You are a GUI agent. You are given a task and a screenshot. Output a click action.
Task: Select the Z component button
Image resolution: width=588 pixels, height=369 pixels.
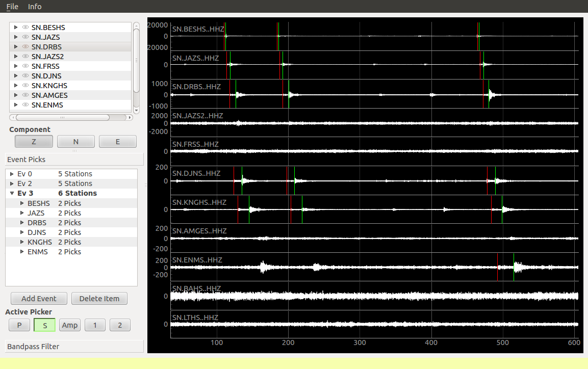(x=34, y=142)
